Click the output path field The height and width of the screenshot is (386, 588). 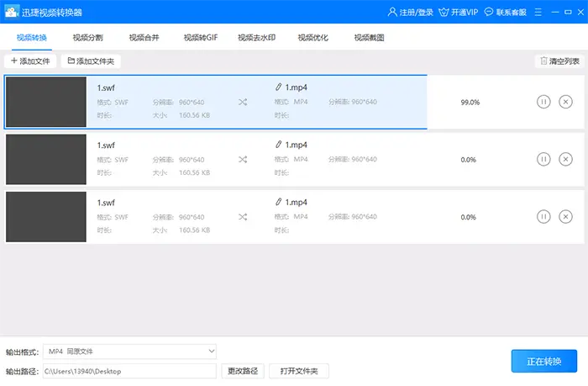coord(129,371)
